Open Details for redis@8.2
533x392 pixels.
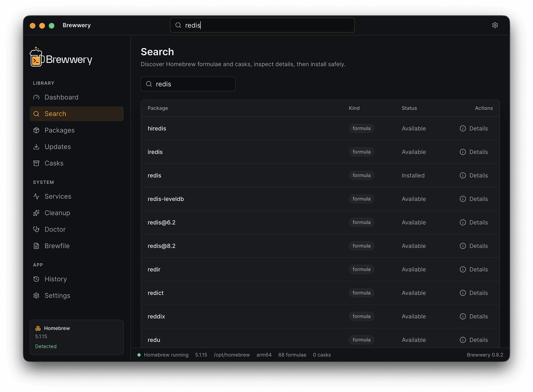point(474,246)
